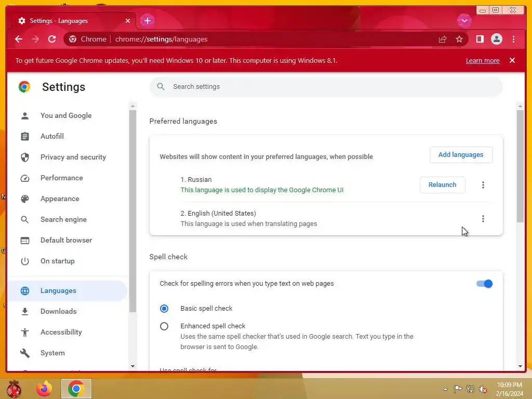Dismiss the Windows update infobar

pyautogui.click(x=512, y=60)
